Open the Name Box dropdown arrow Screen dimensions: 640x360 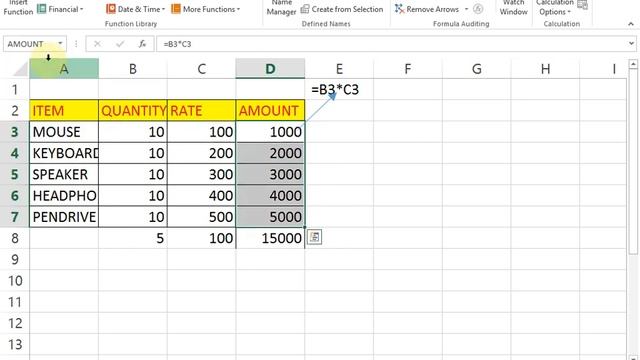[60, 44]
